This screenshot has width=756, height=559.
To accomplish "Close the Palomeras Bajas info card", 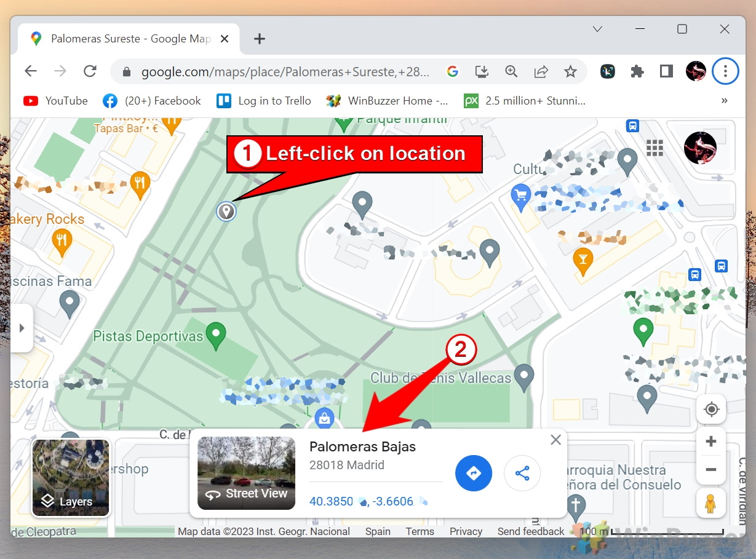I will (x=556, y=440).
